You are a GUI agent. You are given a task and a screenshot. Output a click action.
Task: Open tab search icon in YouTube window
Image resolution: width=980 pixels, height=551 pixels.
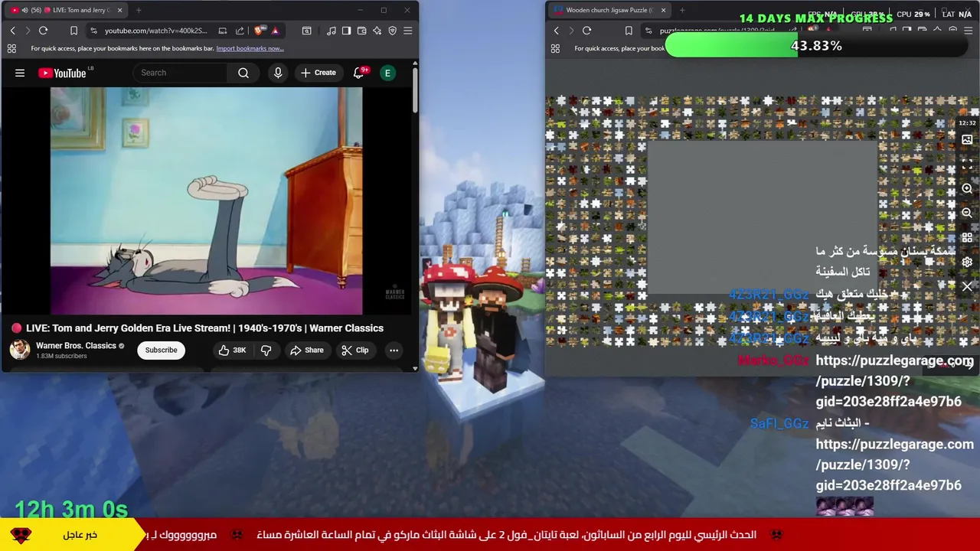(306, 31)
